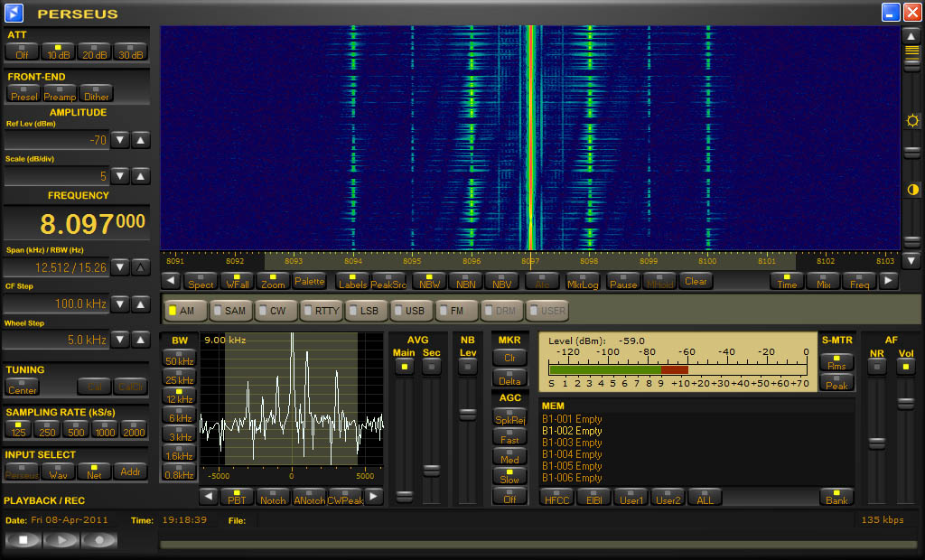Adjust the AVG Main slider
This screenshot has width=925, height=560.
click(404, 496)
